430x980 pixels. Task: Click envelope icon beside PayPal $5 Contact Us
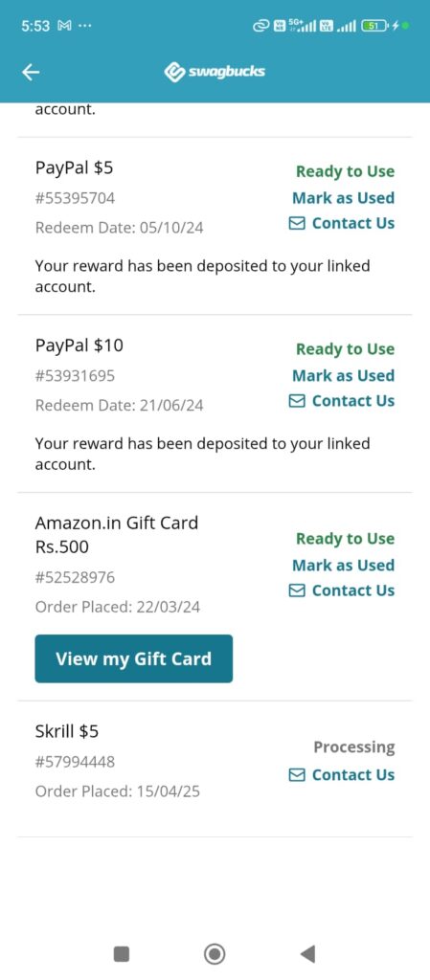297,223
